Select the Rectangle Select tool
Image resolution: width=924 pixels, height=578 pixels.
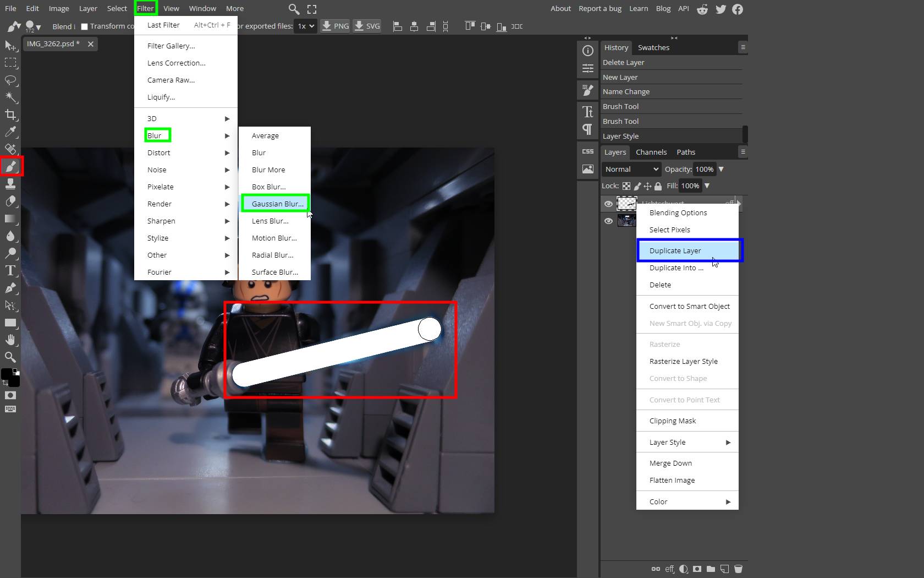click(x=10, y=63)
